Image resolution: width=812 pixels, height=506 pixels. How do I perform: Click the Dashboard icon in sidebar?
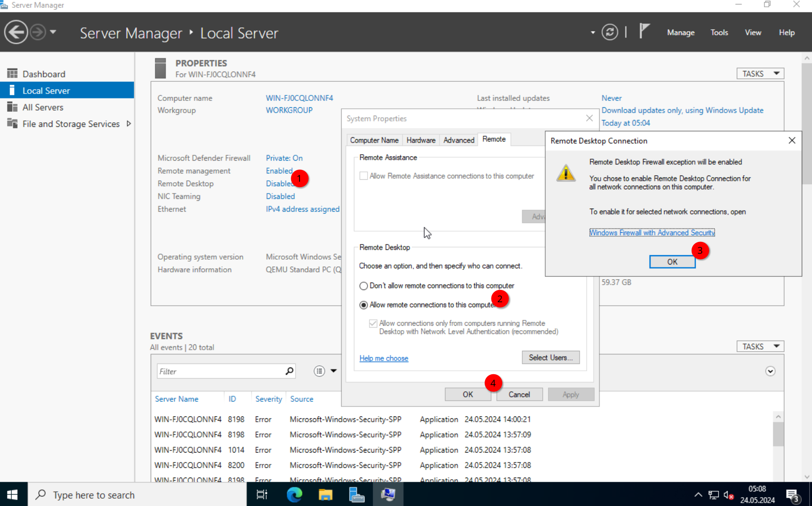coord(12,73)
